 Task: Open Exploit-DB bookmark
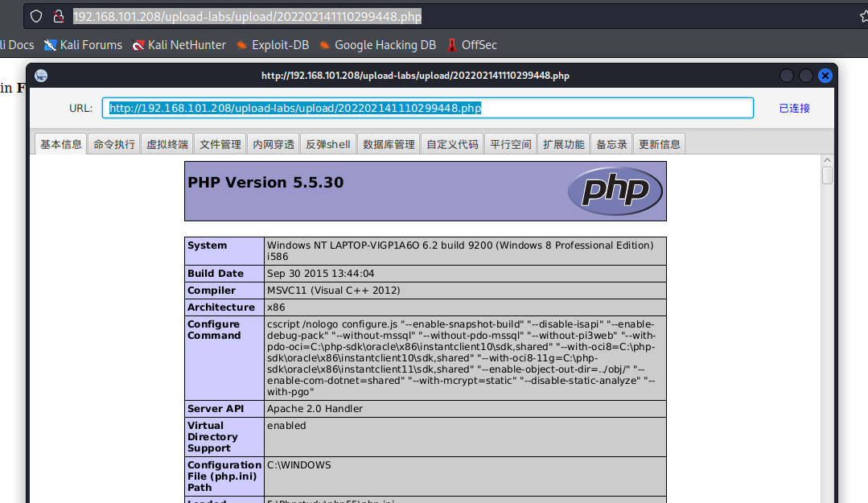[x=273, y=45]
